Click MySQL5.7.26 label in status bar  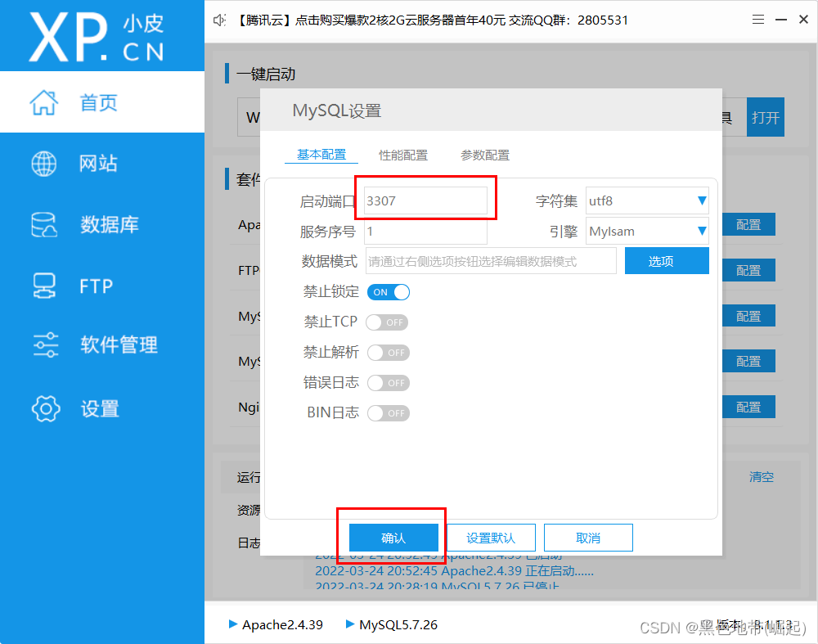(398, 624)
